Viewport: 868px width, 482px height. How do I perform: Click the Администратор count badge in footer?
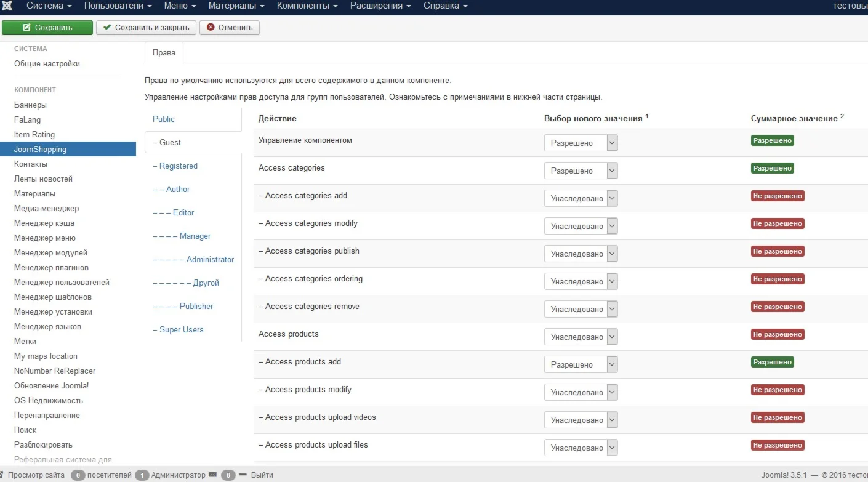tap(142, 475)
